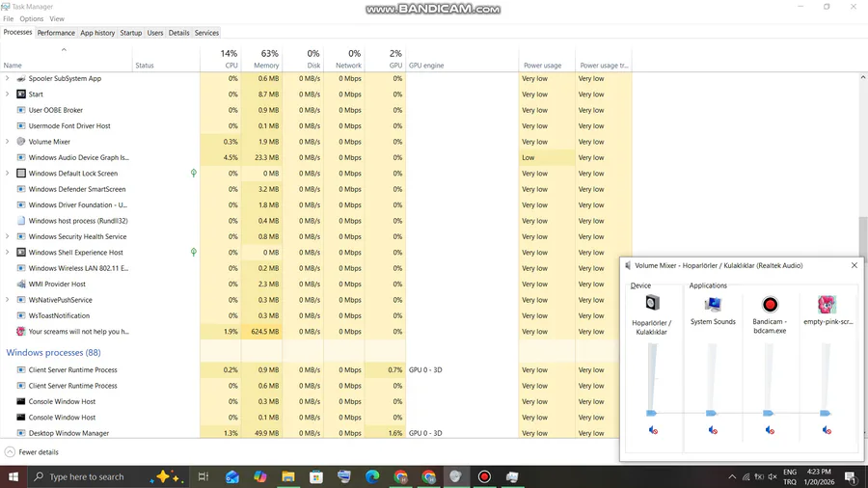Click the green leaf icon on Windows Shell Experience Host row
The height and width of the screenshot is (488, 868).
tap(193, 253)
